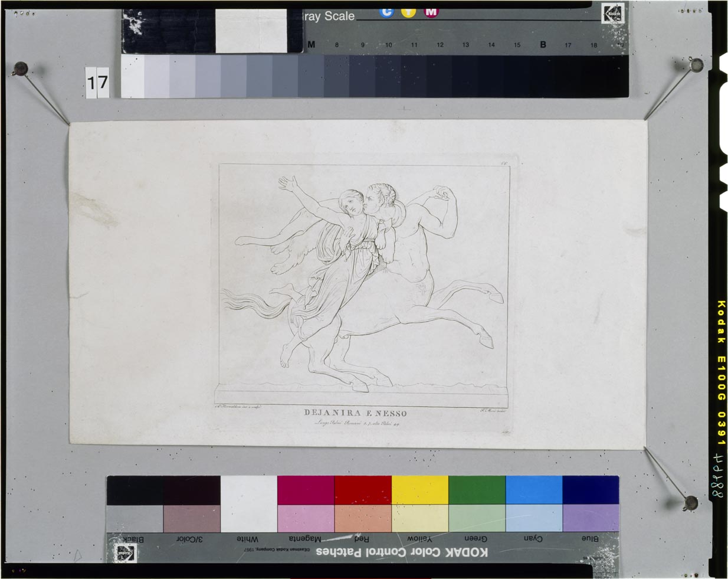Click the '3/Color' patch label
728x579 pixels.
(x=189, y=539)
